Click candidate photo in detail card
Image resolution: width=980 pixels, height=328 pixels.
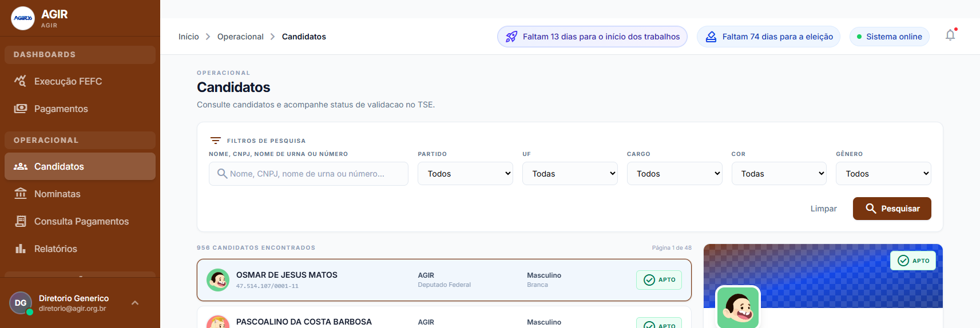(x=738, y=307)
